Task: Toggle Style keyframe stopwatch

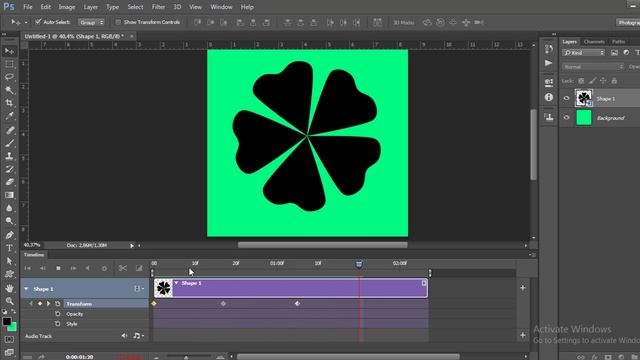Action: pos(58,324)
